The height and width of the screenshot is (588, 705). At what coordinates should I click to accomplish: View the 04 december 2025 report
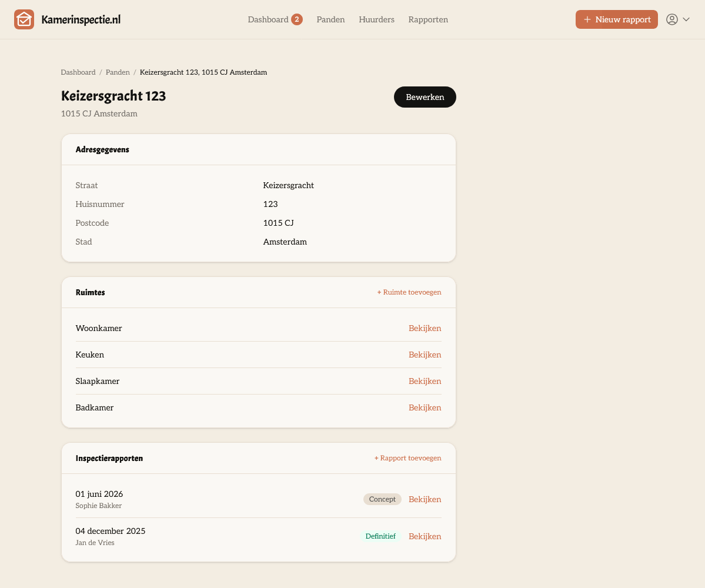425,536
